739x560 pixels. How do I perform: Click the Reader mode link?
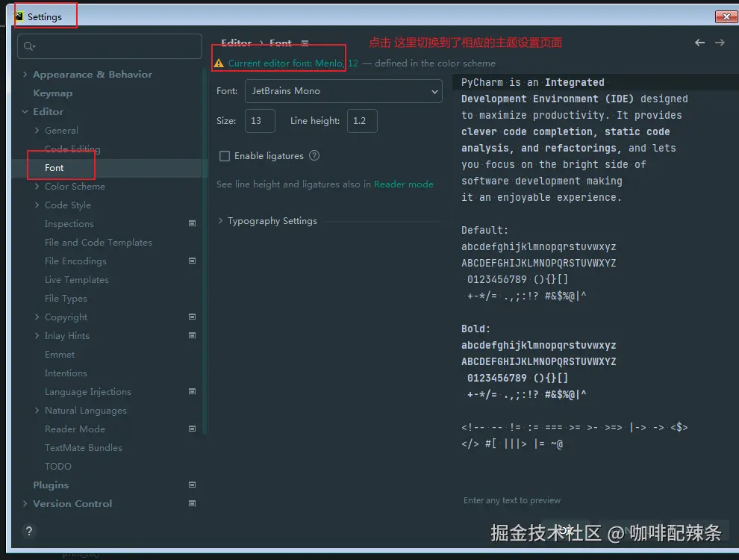[403, 184]
